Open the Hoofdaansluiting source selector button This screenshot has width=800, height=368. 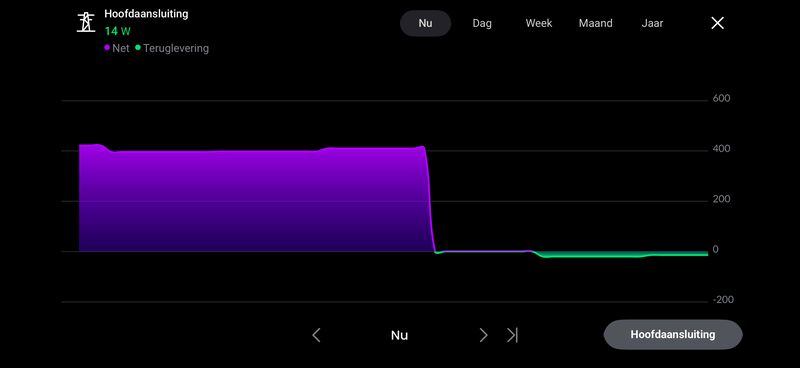pos(673,335)
